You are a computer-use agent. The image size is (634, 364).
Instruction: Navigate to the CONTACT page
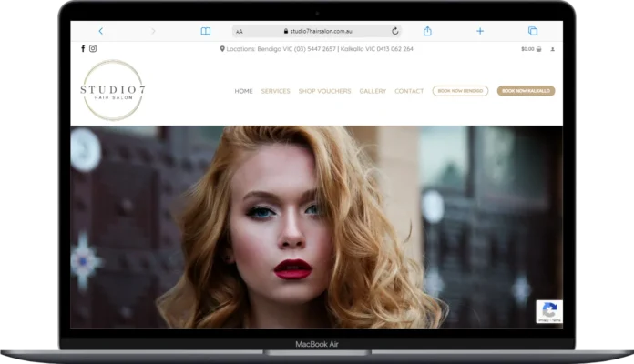coord(409,91)
